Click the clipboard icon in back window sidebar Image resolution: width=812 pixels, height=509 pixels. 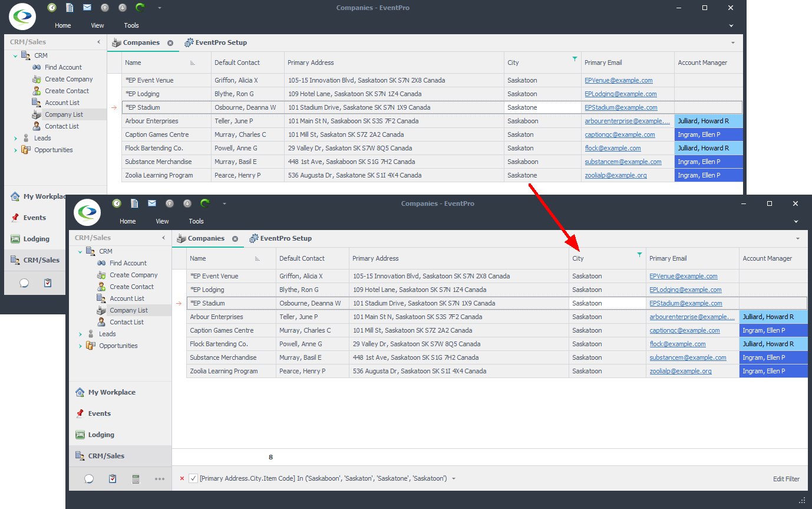[x=48, y=283]
